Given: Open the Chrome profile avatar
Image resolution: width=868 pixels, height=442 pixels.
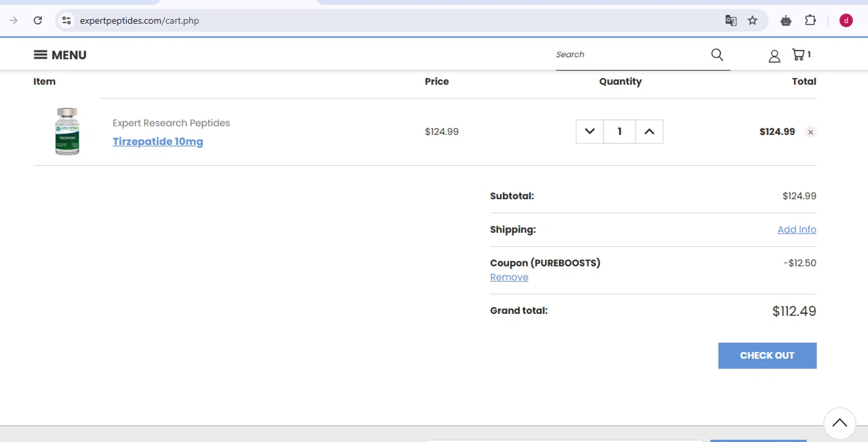Looking at the screenshot, I should (846, 20).
